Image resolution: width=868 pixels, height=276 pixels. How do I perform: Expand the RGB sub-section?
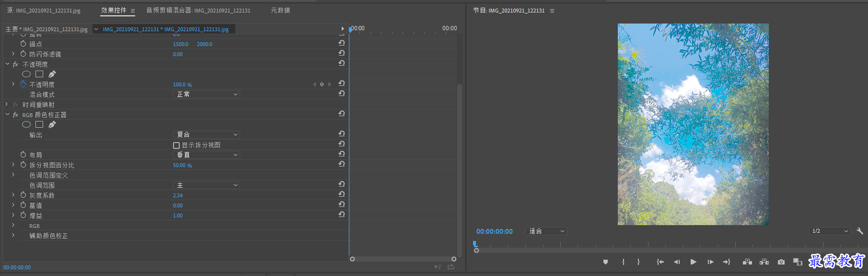point(13,225)
